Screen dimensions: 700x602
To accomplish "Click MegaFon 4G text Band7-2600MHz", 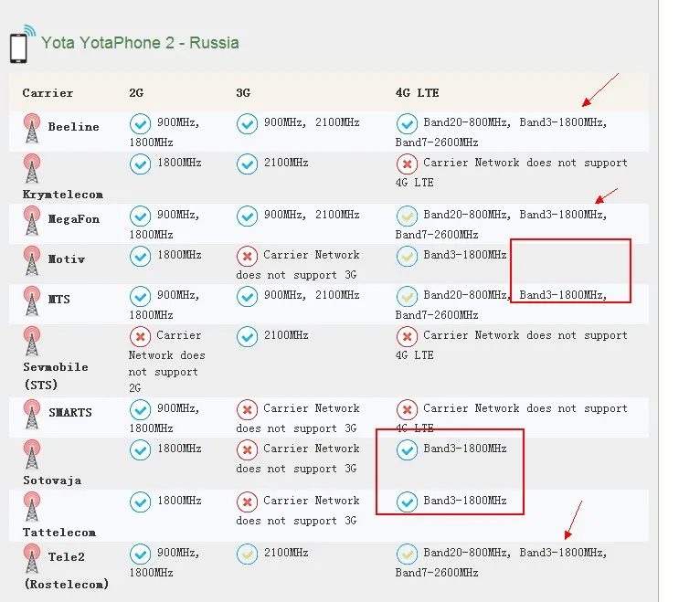I will click(x=437, y=235).
